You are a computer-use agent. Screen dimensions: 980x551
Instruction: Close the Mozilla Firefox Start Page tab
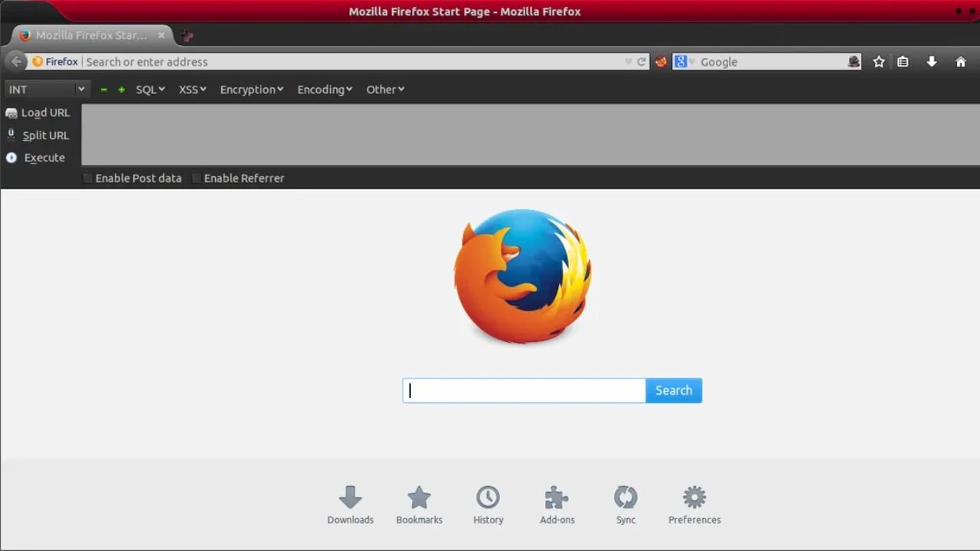(162, 35)
